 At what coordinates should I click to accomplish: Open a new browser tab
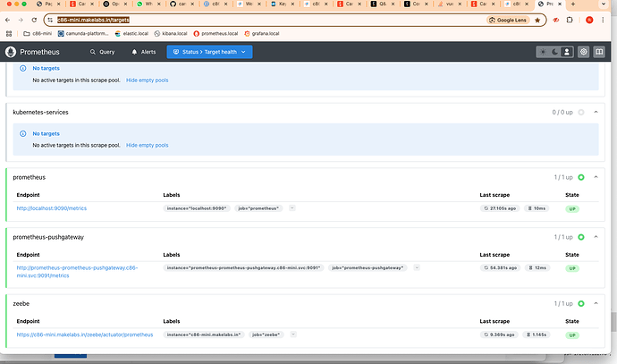573,4
